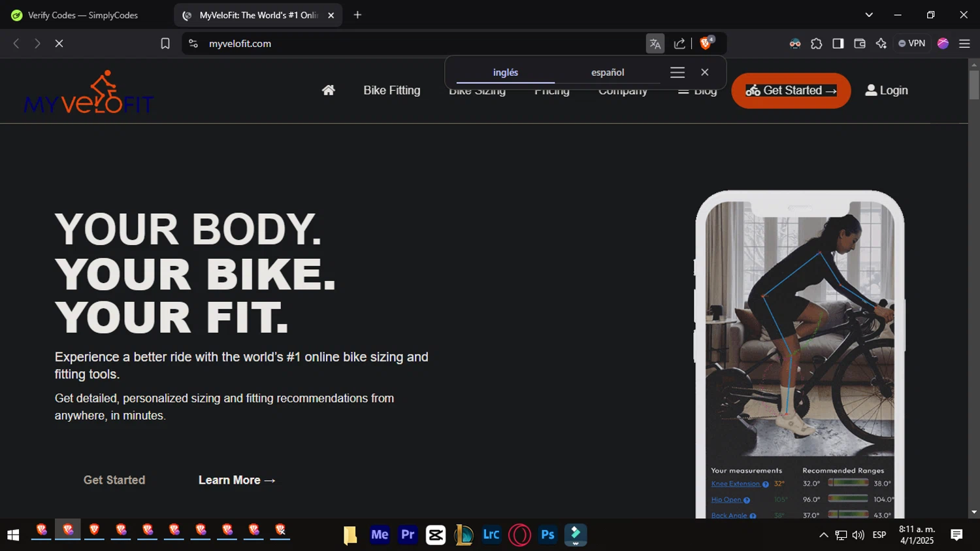Click the VPN button in the toolbar
The height and width of the screenshot is (551, 980).
click(912, 44)
